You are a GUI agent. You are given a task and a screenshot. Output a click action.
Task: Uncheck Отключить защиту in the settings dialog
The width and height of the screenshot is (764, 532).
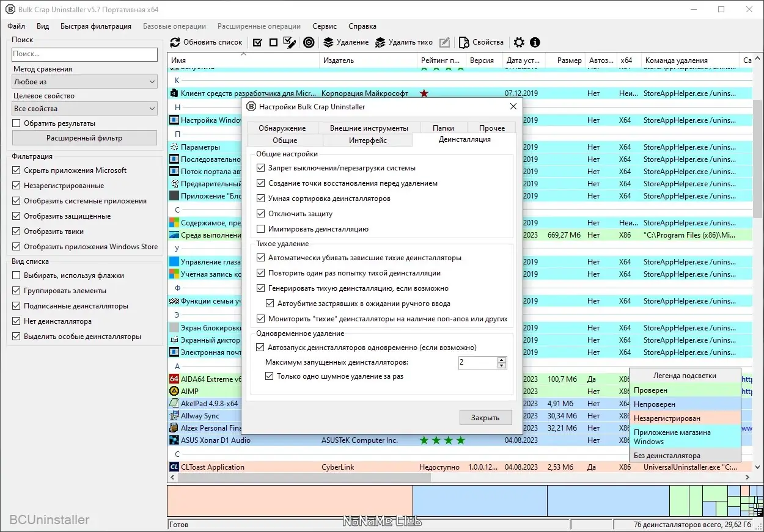click(x=261, y=214)
